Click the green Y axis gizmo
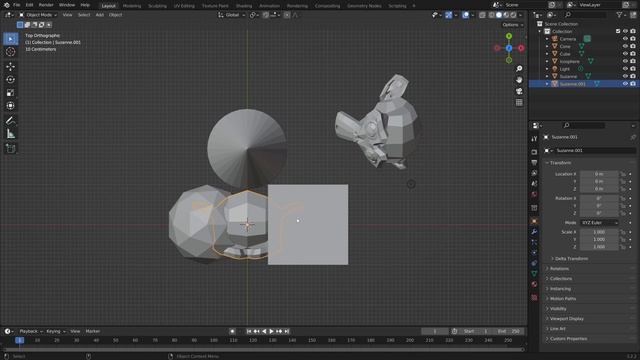 [509, 36]
